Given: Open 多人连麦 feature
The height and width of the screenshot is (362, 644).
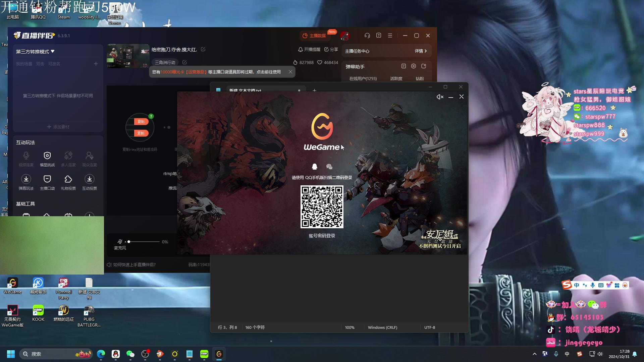Looking at the screenshot, I should [x=68, y=159].
